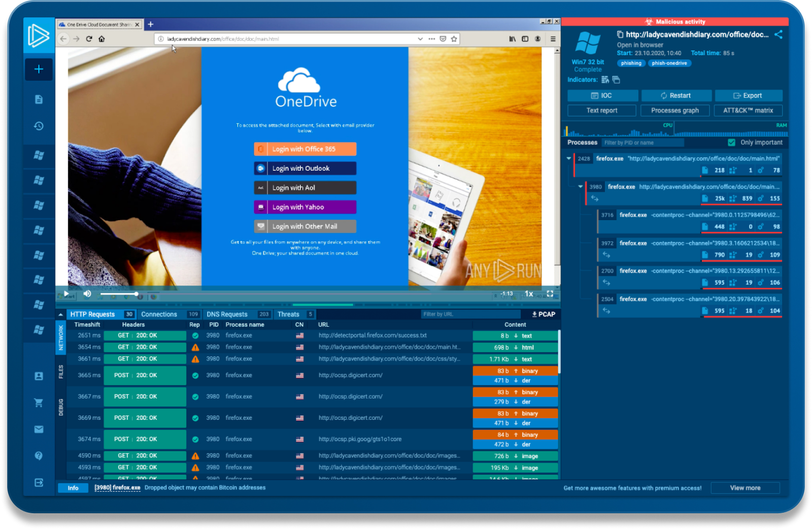Open the Processes graph
This screenshot has height=530, width=812.
[675, 111]
